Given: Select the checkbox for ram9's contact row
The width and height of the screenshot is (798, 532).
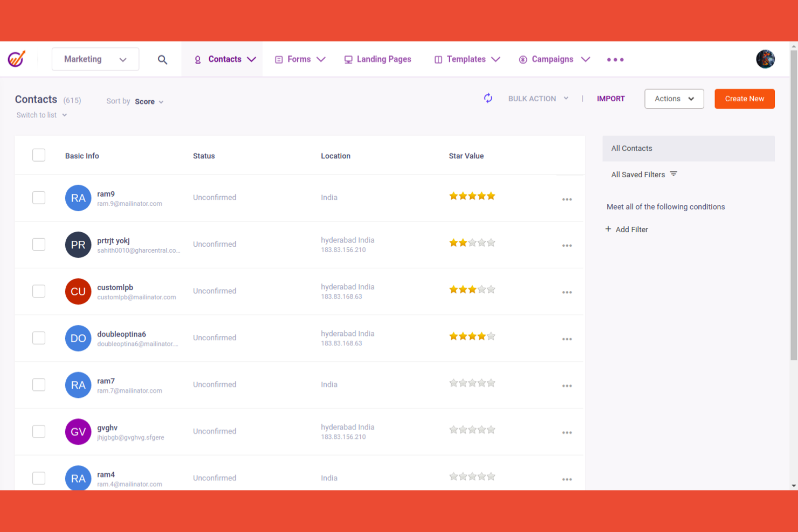Looking at the screenshot, I should pos(38,197).
